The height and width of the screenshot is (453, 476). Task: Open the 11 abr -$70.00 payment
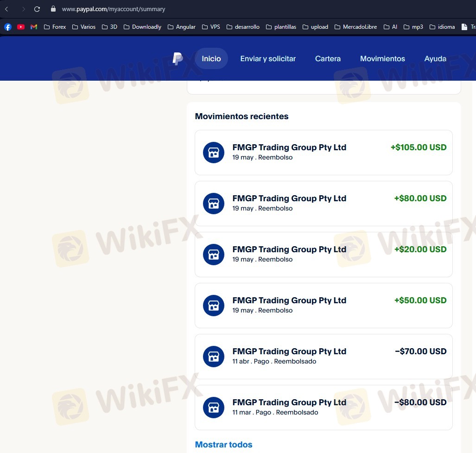[324, 357]
